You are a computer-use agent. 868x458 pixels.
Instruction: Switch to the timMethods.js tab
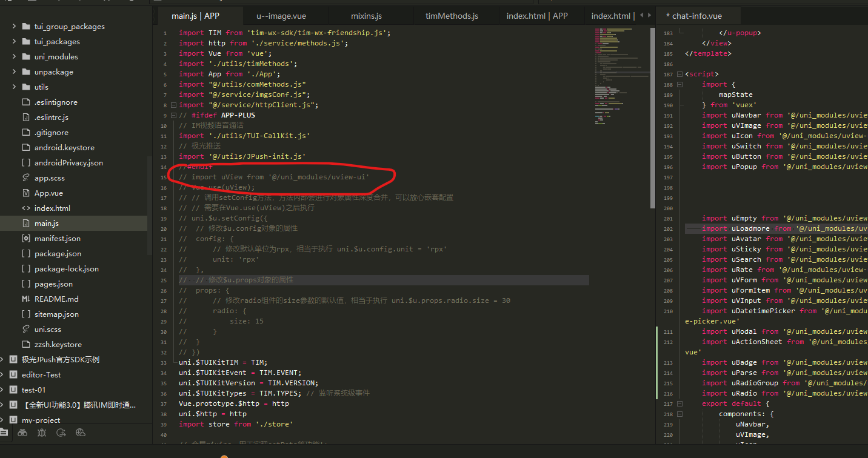click(452, 16)
